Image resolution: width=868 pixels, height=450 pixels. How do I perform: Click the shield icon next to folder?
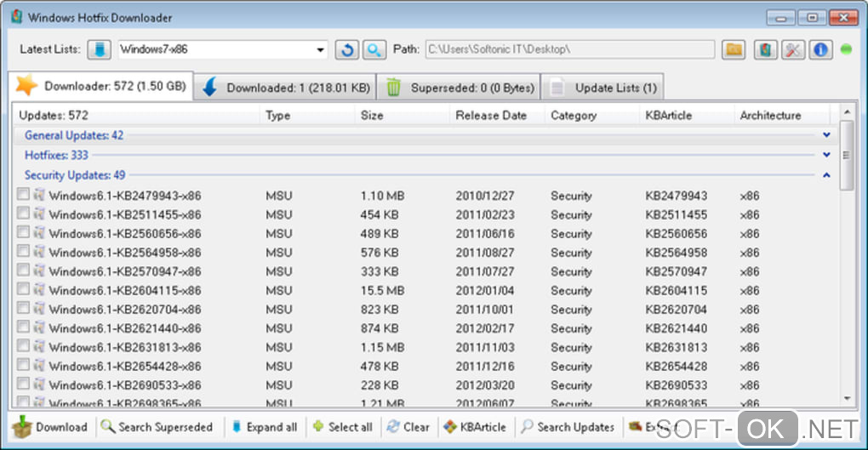coord(765,50)
